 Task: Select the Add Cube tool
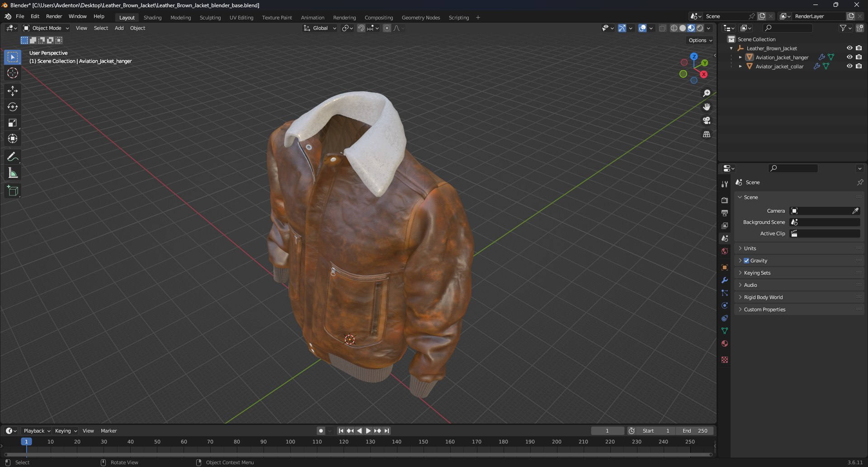13,191
